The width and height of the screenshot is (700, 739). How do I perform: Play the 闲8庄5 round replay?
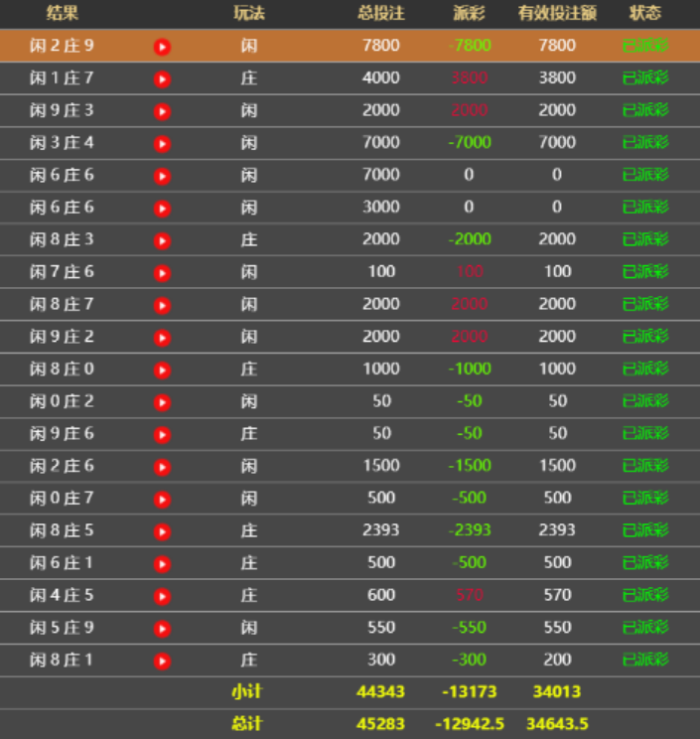[162, 531]
